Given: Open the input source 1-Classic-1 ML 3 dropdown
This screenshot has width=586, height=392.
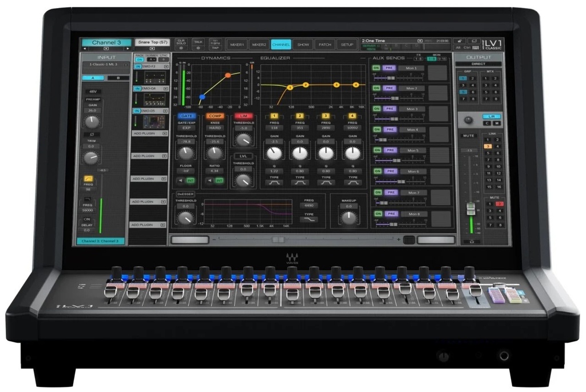Looking at the screenshot, I should 106,65.
